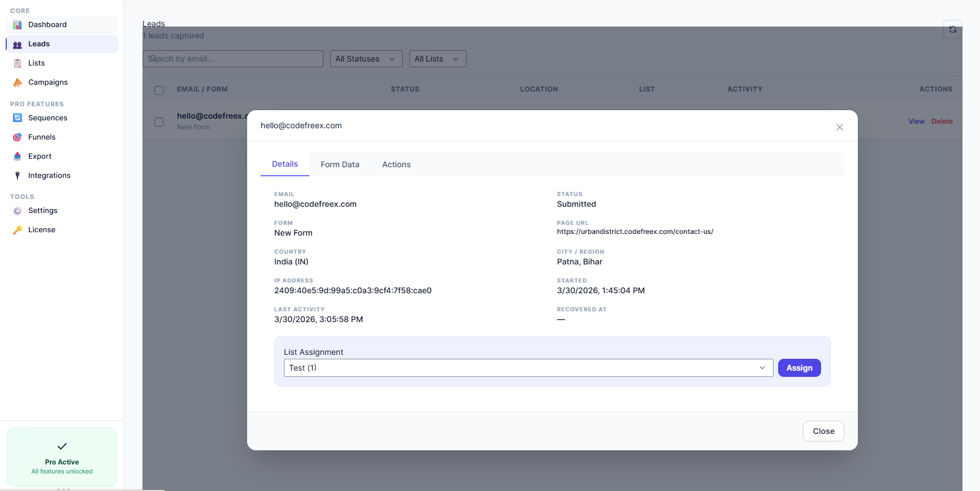Click the refresh icon at top right
This screenshot has height=491, width=980.
pos(953,29)
